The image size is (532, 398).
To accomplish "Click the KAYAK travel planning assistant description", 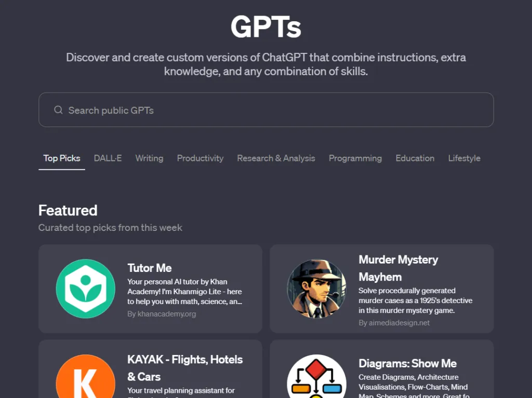I will pyautogui.click(x=181, y=392).
